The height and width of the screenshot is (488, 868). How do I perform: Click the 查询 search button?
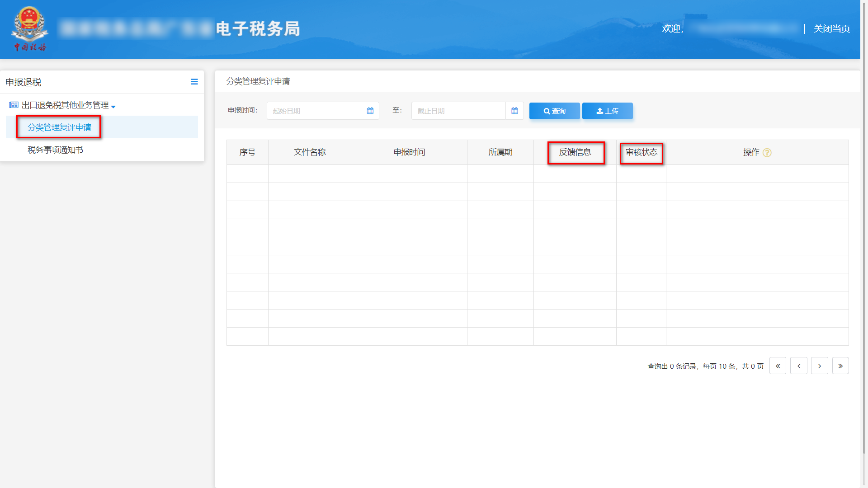[554, 111]
